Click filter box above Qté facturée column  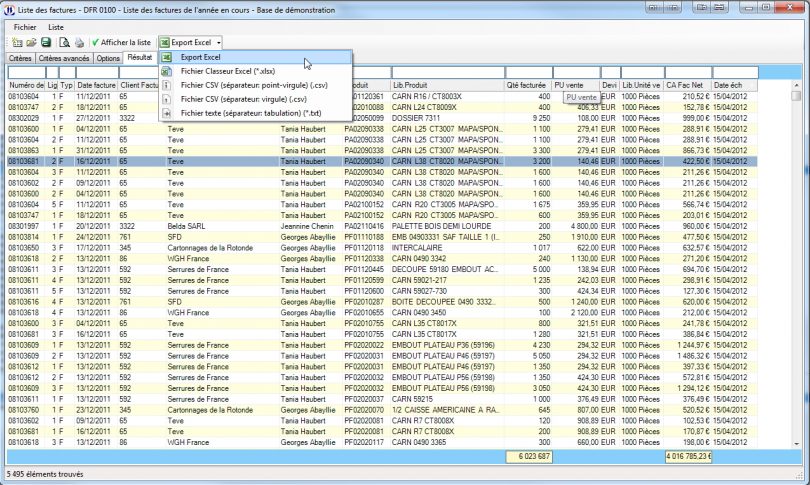[x=528, y=72]
